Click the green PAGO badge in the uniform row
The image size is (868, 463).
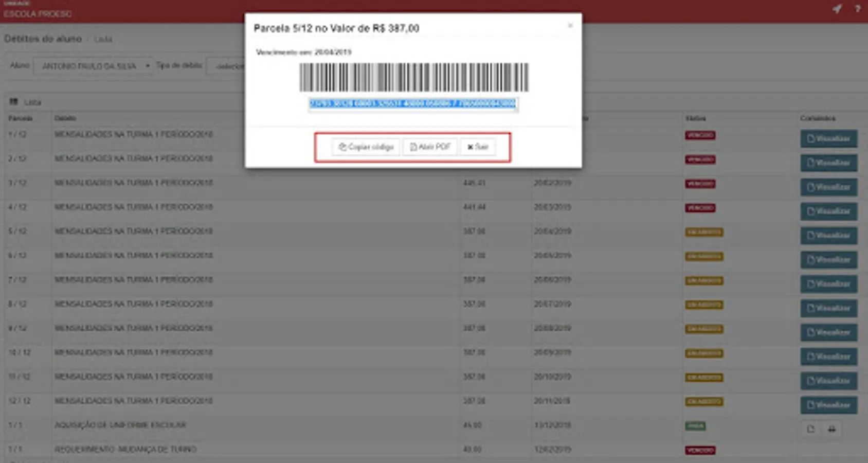[x=695, y=426]
